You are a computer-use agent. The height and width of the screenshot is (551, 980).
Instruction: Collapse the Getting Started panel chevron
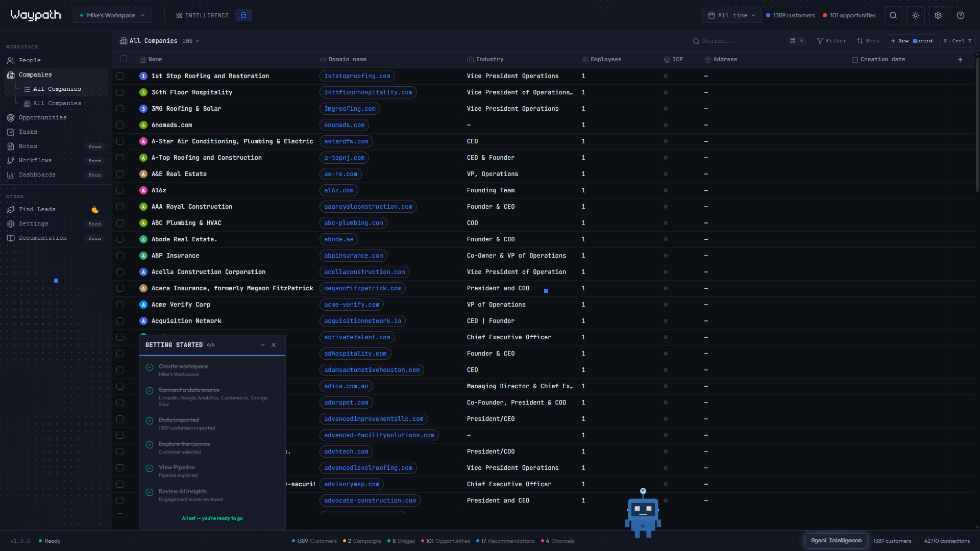coord(263,345)
